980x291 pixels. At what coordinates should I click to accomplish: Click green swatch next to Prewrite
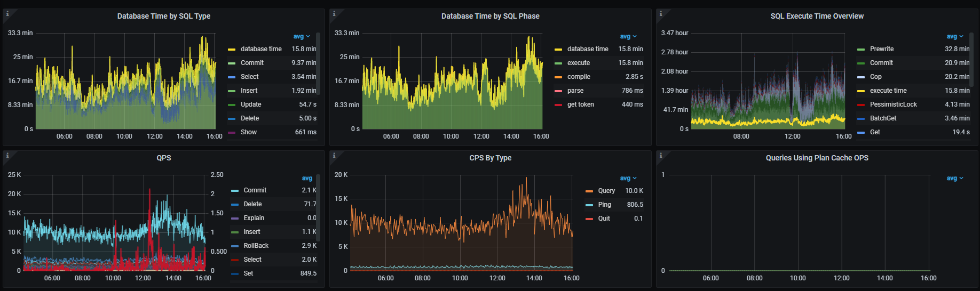click(860, 50)
